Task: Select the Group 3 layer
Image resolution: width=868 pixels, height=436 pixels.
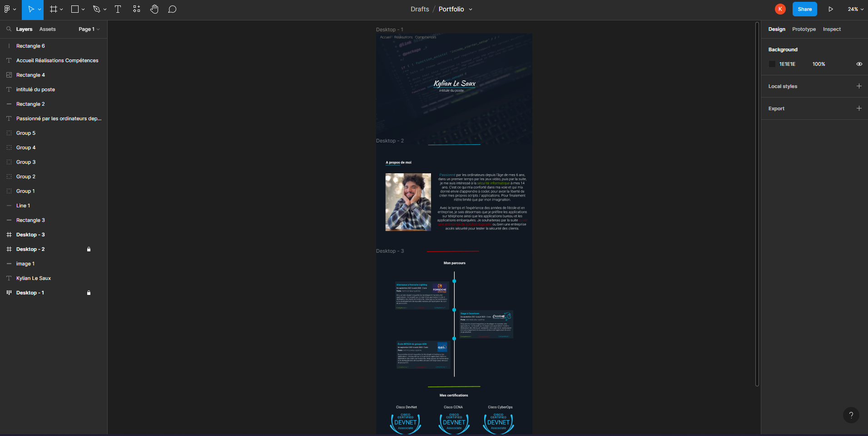Action: point(26,162)
